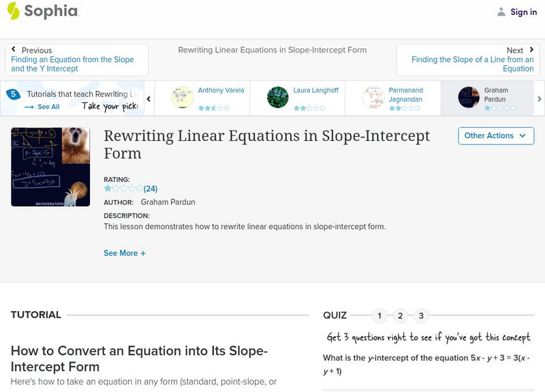Go to quiz question 1

[379, 316]
